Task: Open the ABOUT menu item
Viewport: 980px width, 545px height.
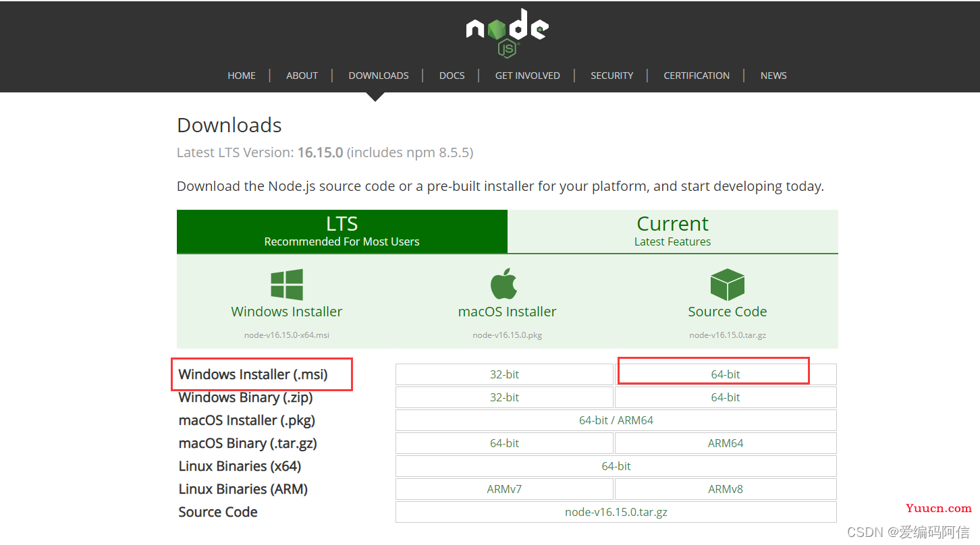Action: (302, 76)
